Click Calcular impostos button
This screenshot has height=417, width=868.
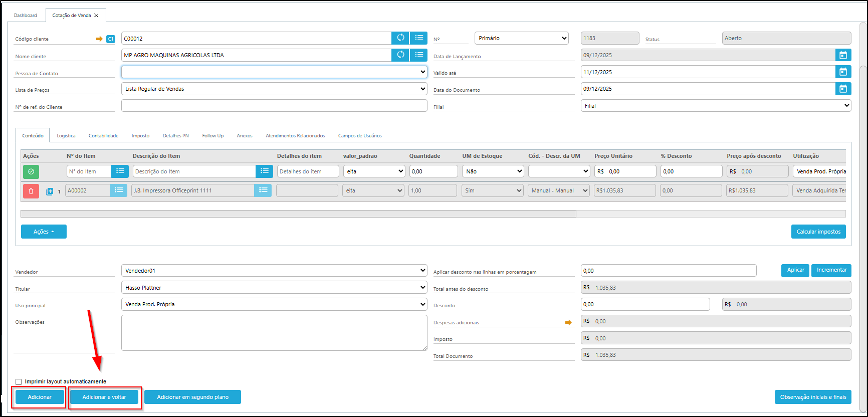pyautogui.click(x=818, y=232)
